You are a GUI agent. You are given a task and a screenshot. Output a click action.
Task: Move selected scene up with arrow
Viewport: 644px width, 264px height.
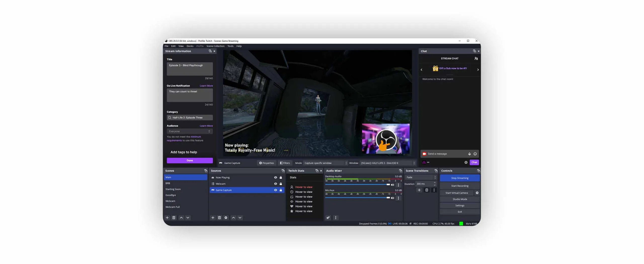pyautogui.click(x=181, y=218)
